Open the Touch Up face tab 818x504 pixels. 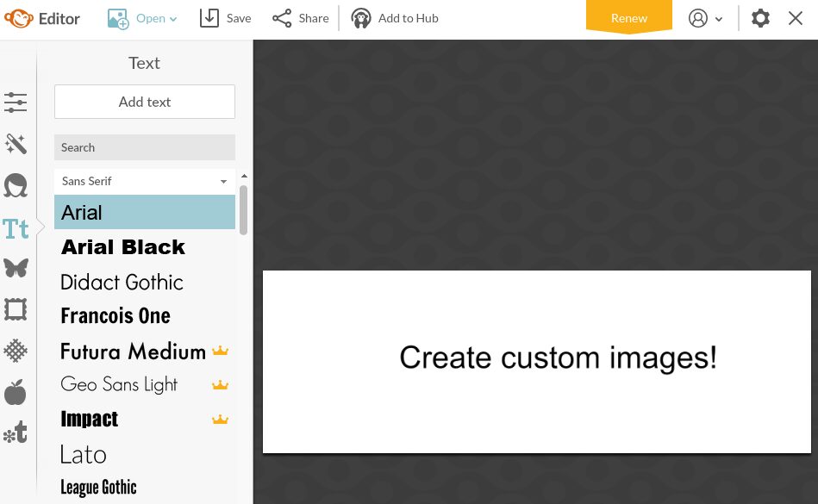16,185
